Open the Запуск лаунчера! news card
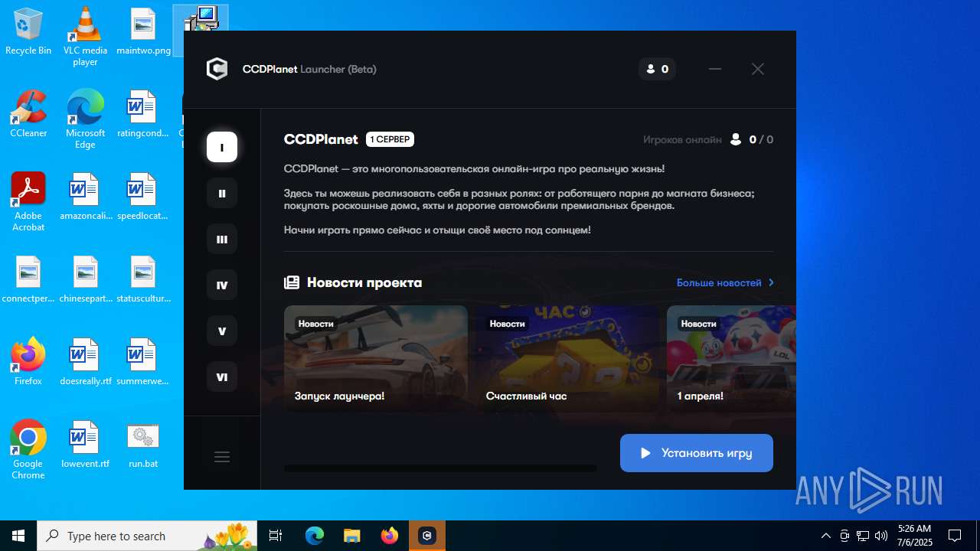The width and height of the screenshot is (980, 551). 376,359
